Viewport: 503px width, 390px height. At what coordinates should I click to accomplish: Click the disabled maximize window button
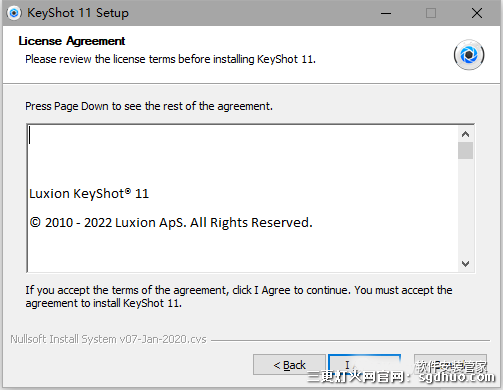431,13
